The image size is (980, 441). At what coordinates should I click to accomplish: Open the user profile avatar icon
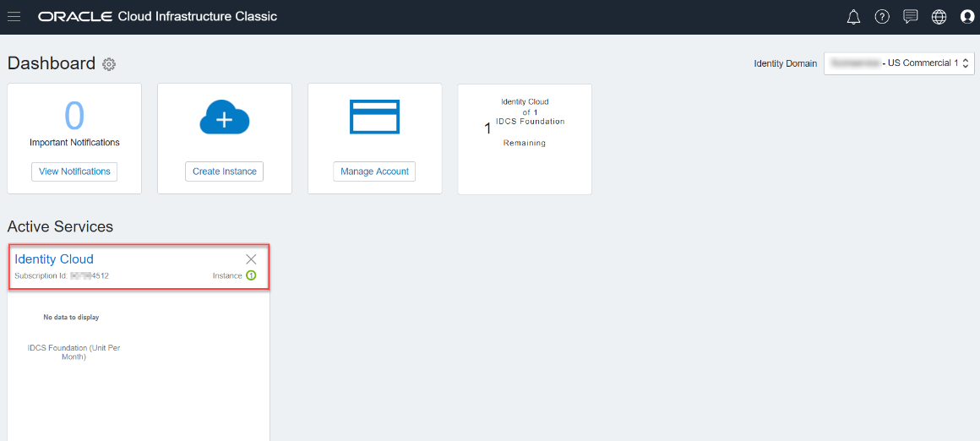[966, 17]
